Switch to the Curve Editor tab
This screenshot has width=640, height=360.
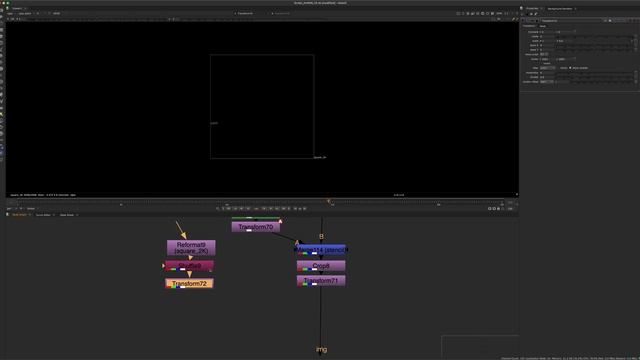click(x=43, y=215)
